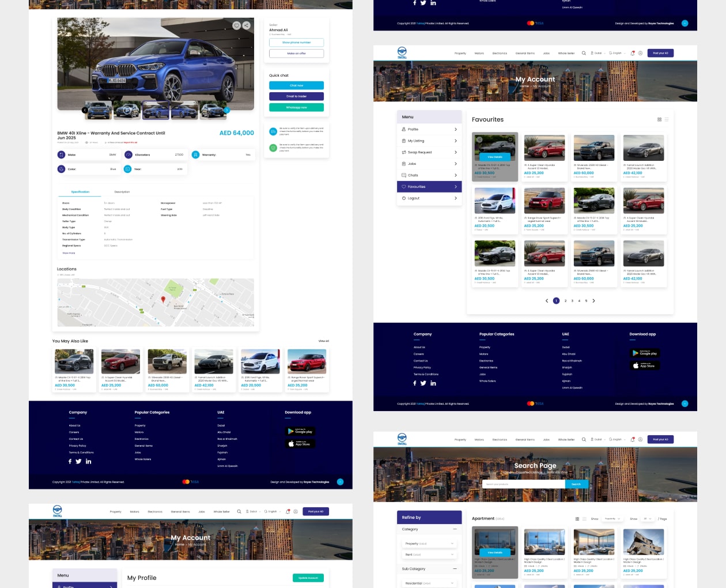
Task: Favourite the BMW listing using the heart icon
Action: [x=236, y=25]
